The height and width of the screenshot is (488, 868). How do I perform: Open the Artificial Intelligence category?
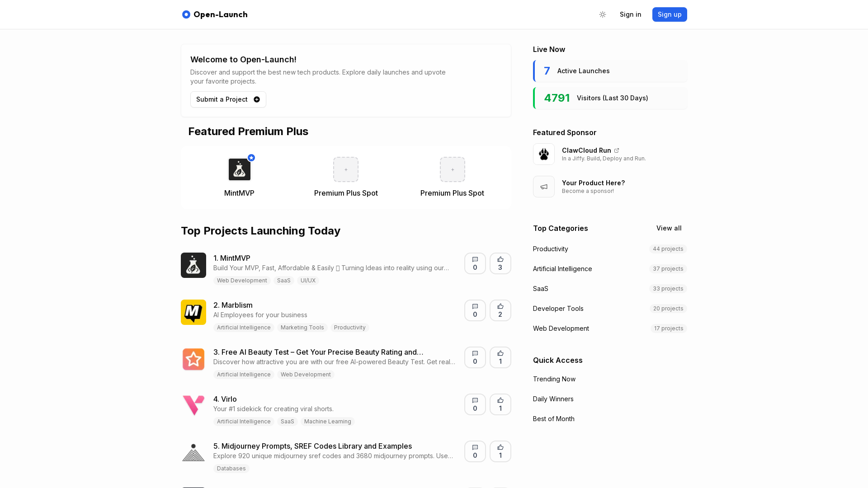562,269
